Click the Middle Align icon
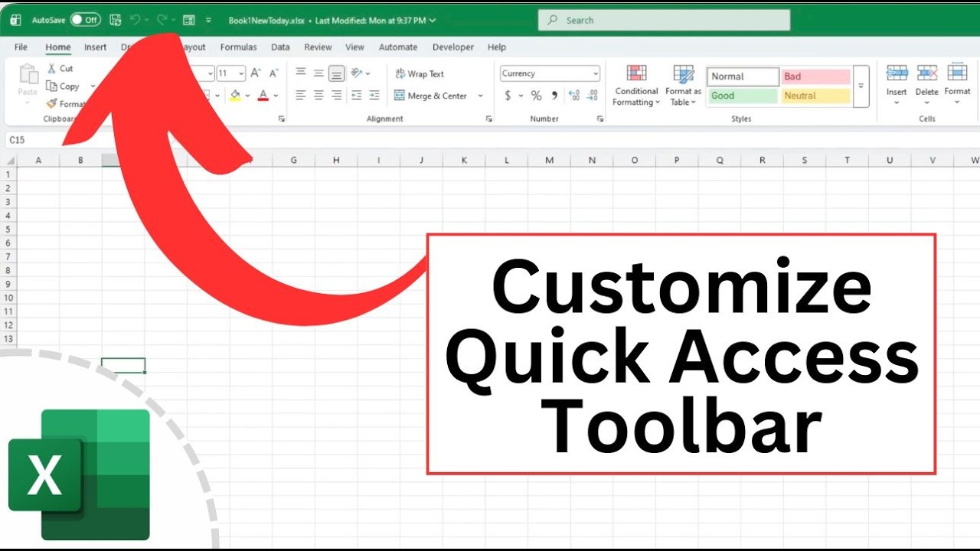This screenshot has height=551, width=980. coord(318,73)
